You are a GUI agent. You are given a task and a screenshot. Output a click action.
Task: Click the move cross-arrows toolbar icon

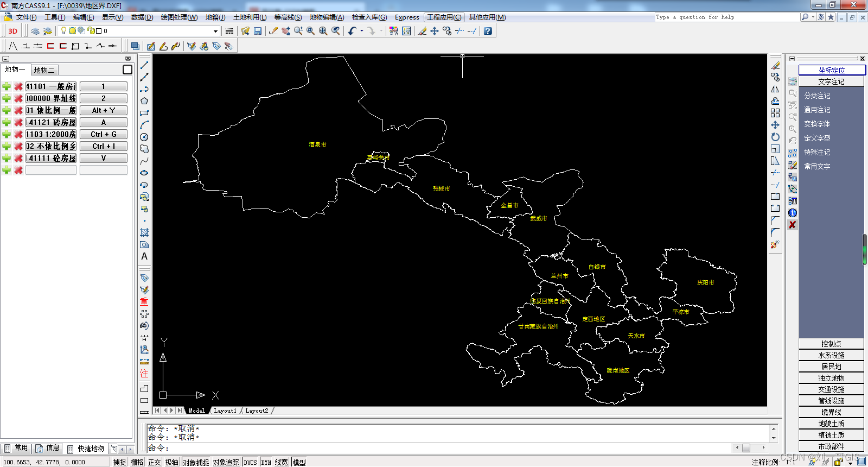point(435,31)
